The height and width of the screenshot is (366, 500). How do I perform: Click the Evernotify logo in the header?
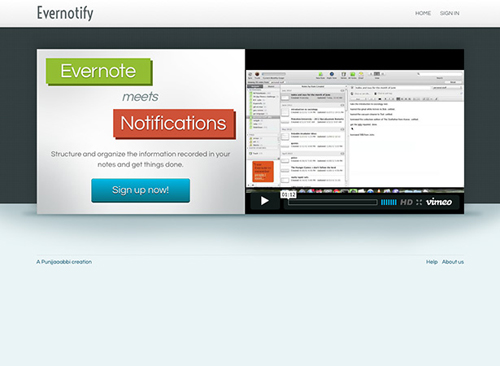[65, 13]
